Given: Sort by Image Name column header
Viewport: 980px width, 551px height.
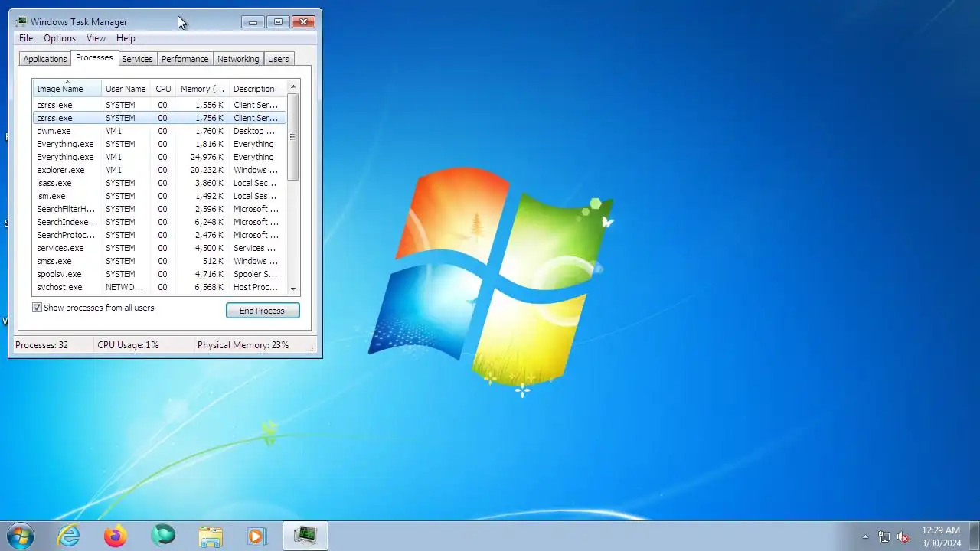Looking at the screenshot, I should pos(67,89).
